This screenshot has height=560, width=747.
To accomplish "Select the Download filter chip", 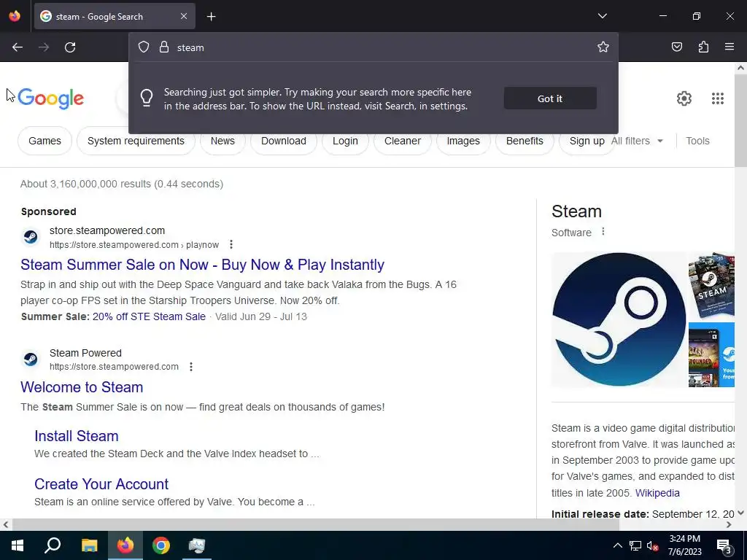I will [284, 141].
